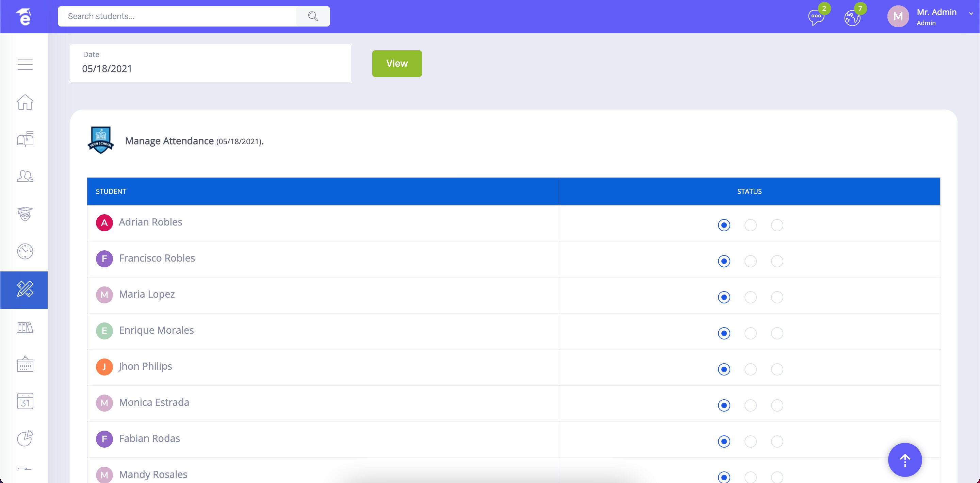The image size is (980, 483).
Task: Open the calendar with 31 icon
Action: [x=24, y=402]
